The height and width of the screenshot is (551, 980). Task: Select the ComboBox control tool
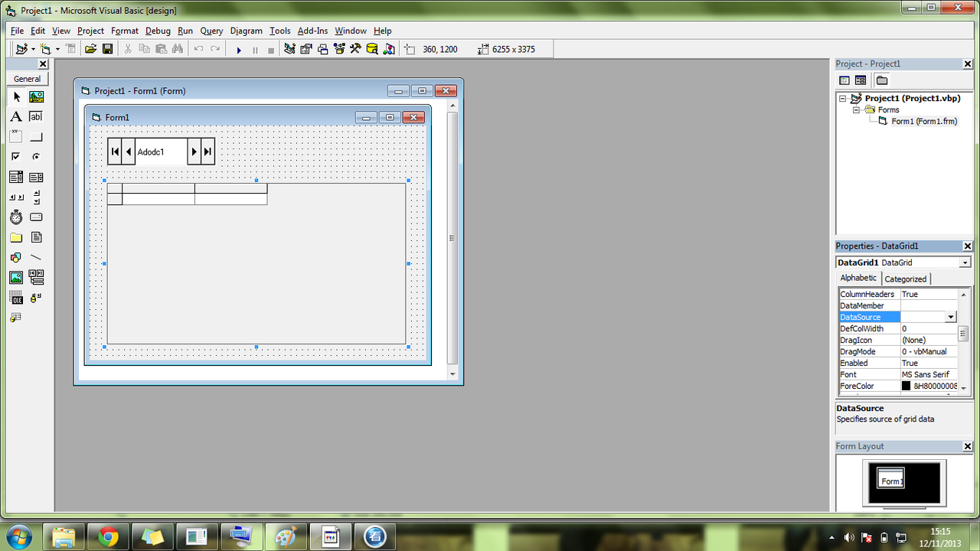pos(16,177)
